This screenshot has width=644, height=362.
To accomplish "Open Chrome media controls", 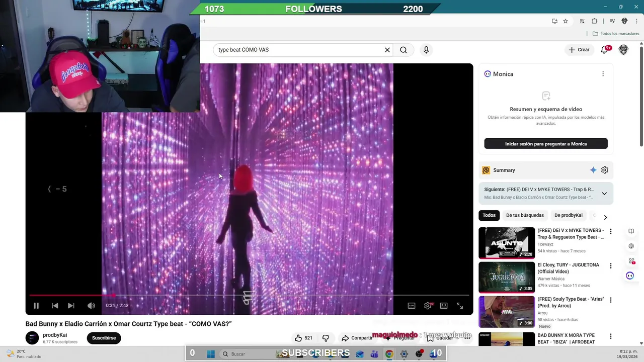I will (x=612, y=21).
